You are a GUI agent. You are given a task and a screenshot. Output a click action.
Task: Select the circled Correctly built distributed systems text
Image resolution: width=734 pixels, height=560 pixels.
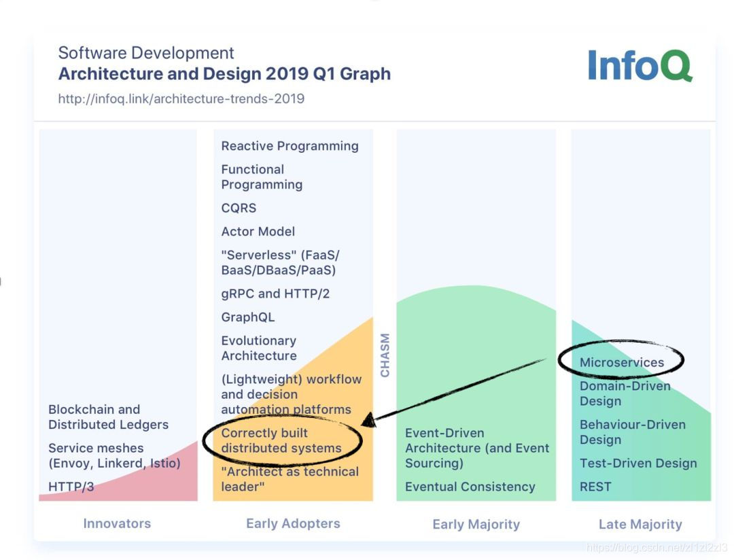281,440
